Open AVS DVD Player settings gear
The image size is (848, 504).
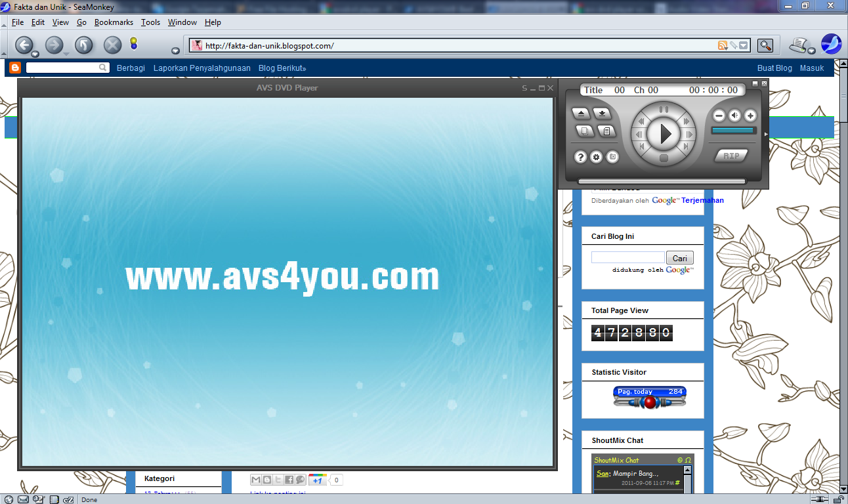[x=596, y=157]
